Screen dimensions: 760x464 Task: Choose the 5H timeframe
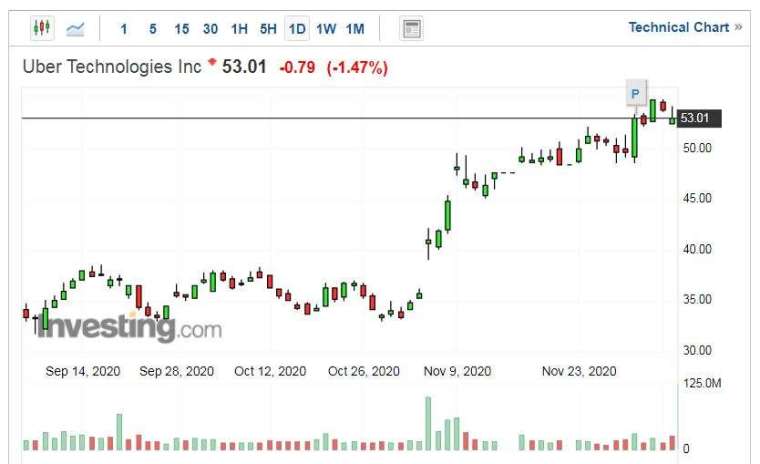(x=268, y=29)
